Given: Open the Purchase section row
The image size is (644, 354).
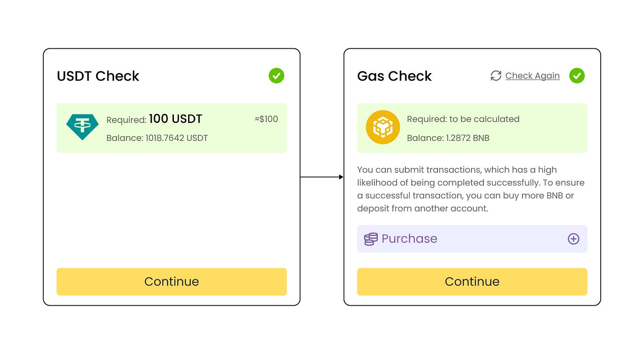Looking at the screenshot, I should click(x=472, y=239).
